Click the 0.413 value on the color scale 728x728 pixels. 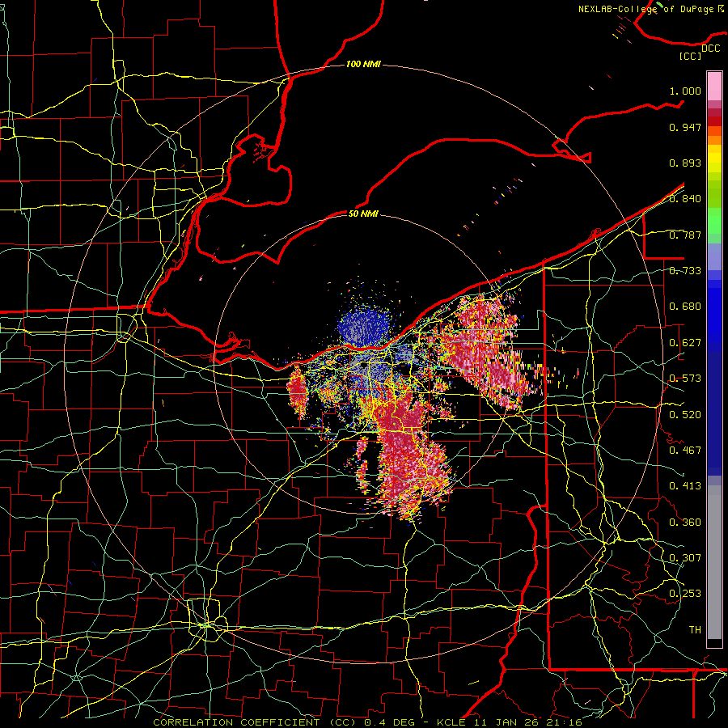[x=685, y=486]
